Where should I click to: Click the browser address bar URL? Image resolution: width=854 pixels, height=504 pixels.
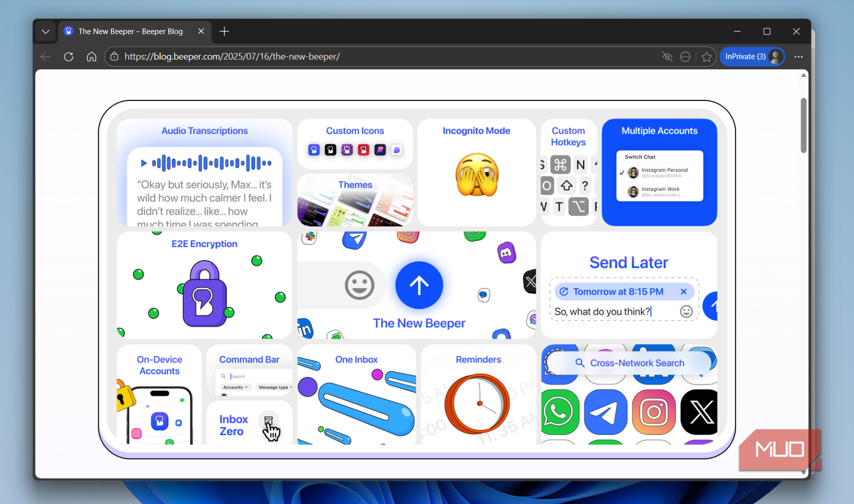[232, 56]
